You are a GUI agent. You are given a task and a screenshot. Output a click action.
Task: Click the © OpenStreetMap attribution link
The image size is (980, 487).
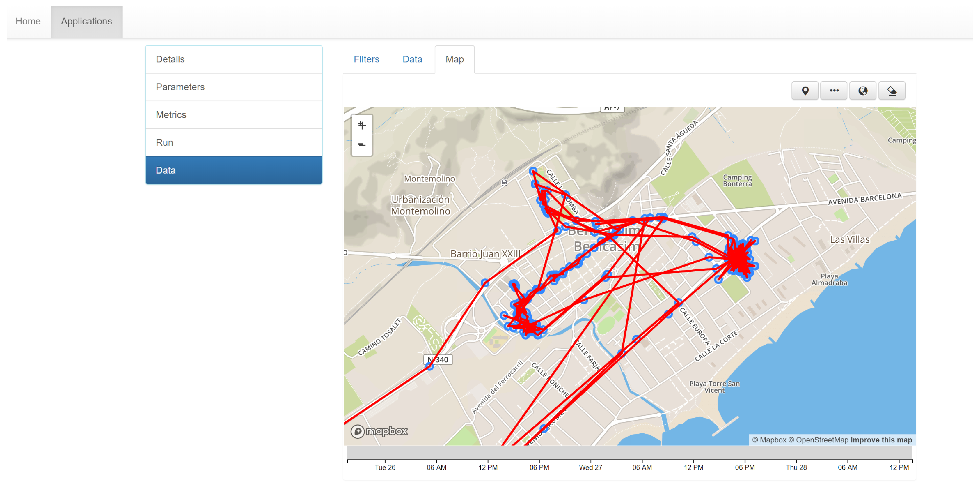coord(818,440)
